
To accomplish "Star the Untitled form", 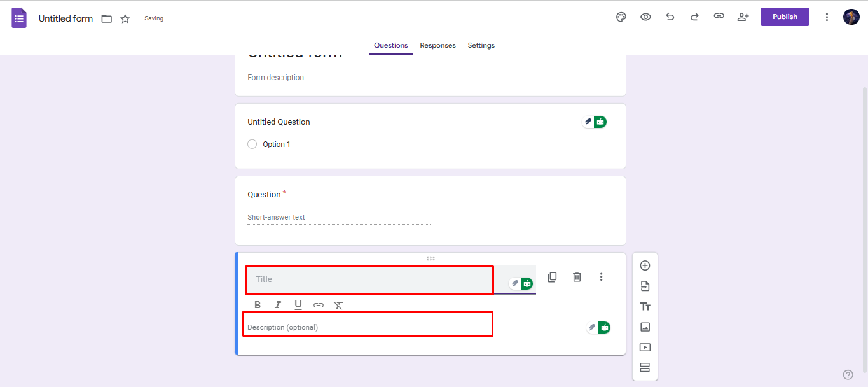I will coord(125,18).
